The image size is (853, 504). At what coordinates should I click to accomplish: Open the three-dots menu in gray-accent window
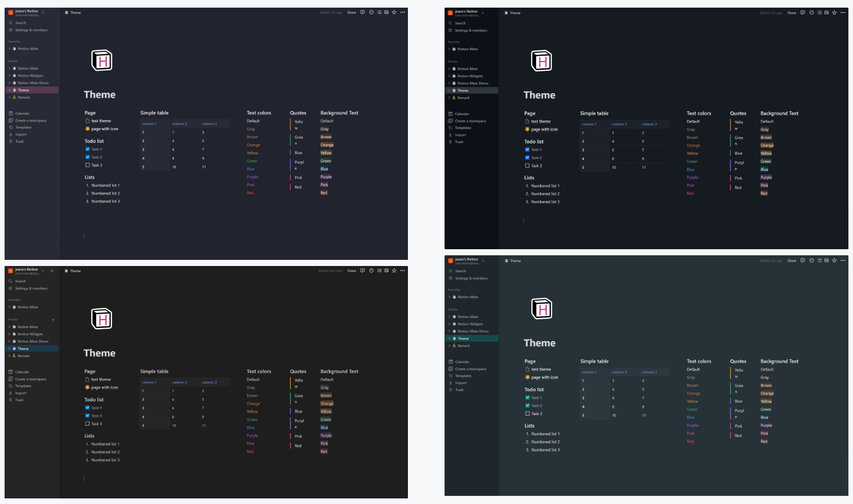click(843, 13)
